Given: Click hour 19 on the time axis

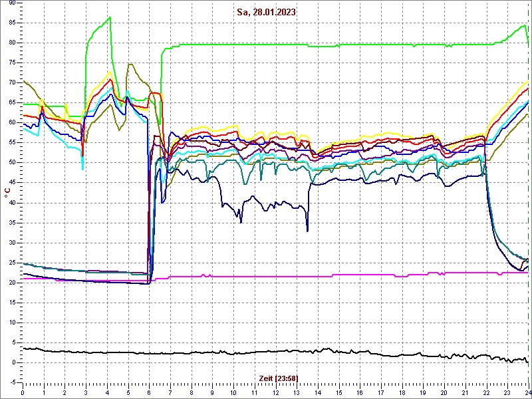Looking at the screenshot, I should 423,391.
